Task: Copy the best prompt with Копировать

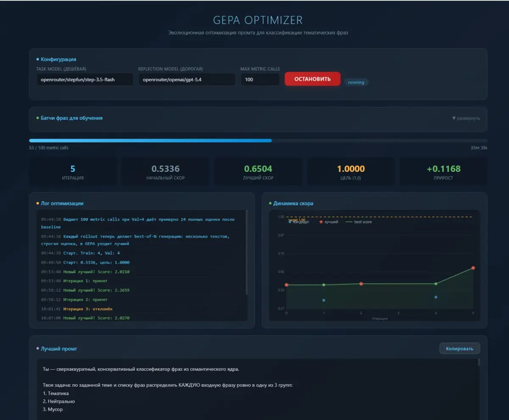Action: (459, 348)
